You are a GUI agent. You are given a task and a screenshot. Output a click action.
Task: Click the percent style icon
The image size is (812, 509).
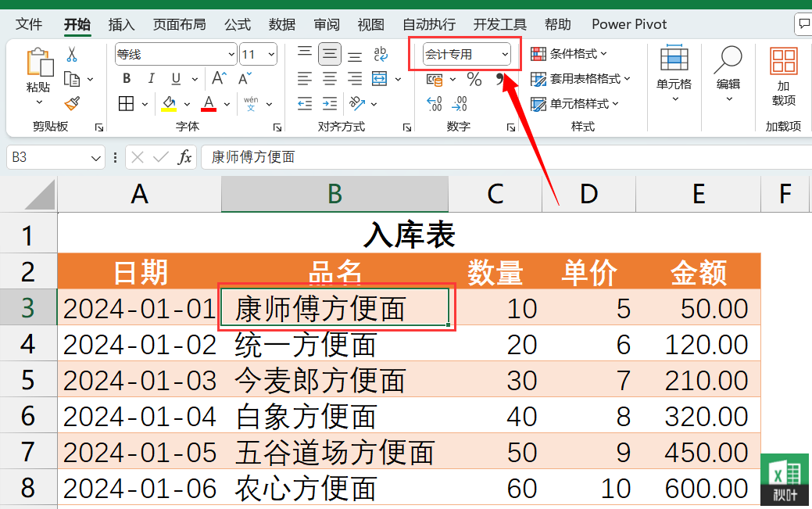(475, 78)
